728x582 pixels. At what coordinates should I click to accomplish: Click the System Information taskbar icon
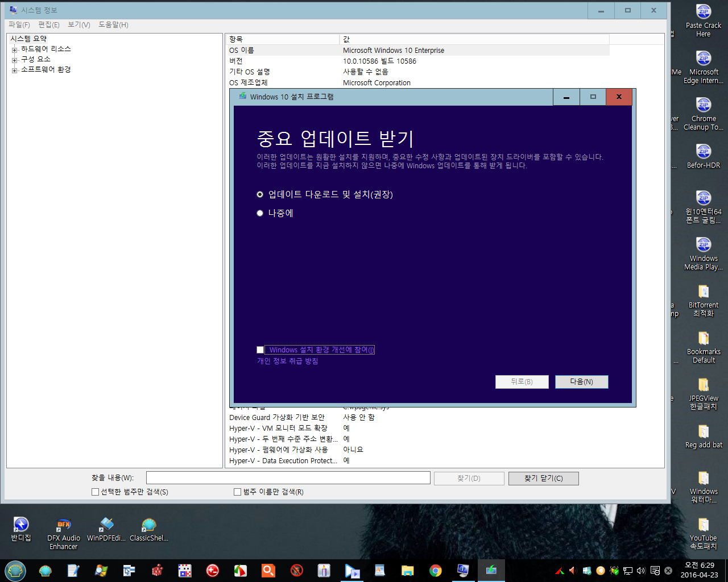tap(463, 570)
